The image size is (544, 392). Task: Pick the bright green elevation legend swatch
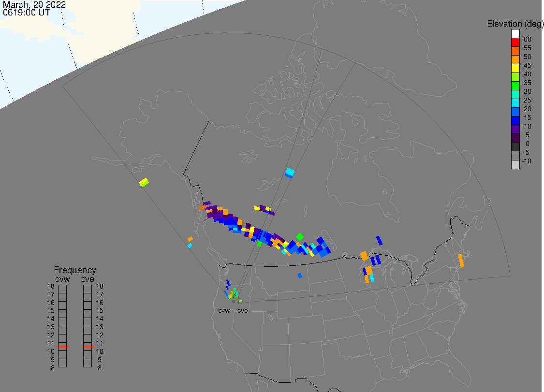(515, 86)
